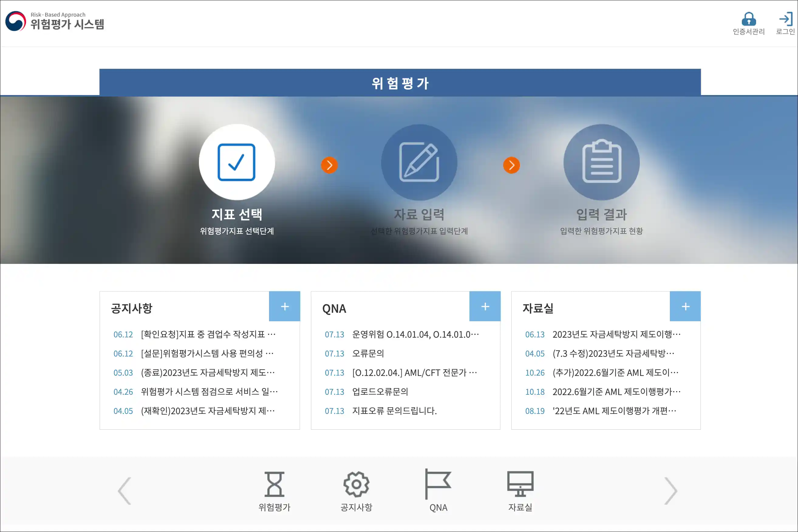The height and width of the screenshot is (532, 798).
Task: Click the 자료 입력 step title
Action: click(419, 214)
